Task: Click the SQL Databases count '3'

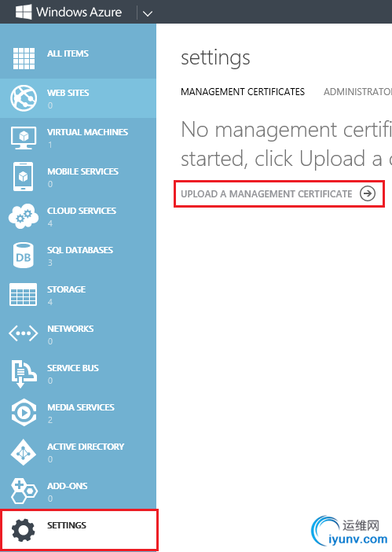Action: click(x=50, y=263)
